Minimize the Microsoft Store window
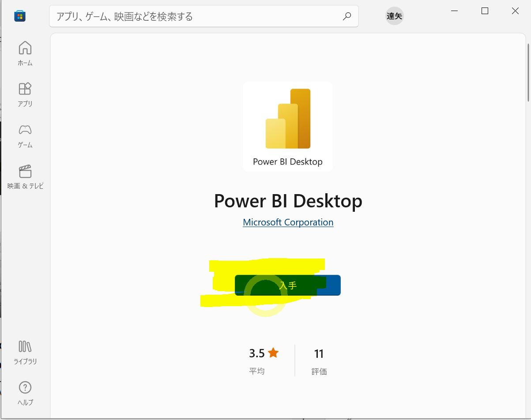This screenshot has width=531, height=420. [455, 11]
